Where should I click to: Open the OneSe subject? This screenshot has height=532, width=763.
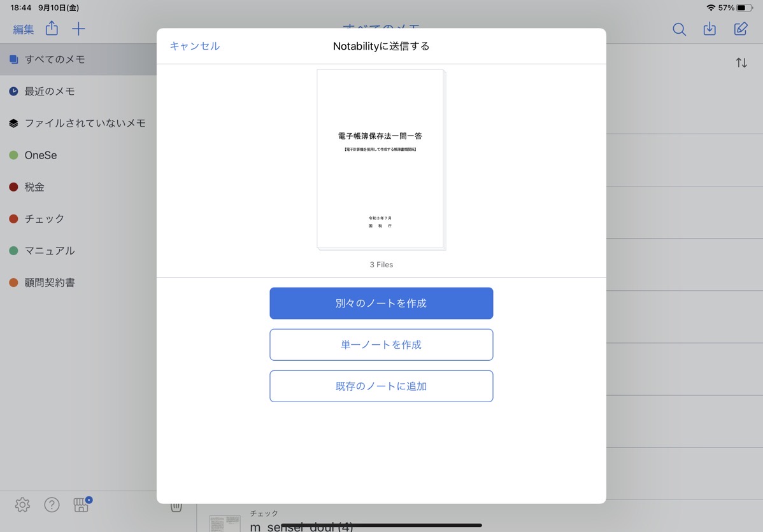point(78,155)
